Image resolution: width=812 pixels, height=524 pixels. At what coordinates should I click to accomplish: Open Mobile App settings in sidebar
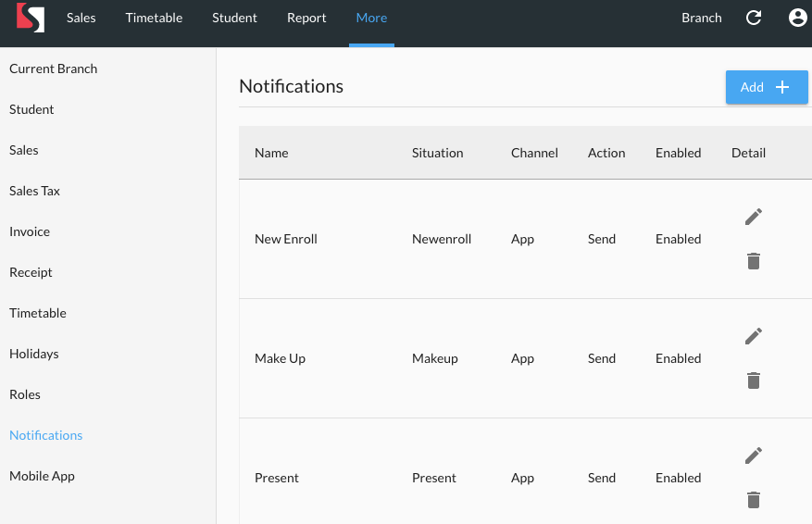click(42, 476)
